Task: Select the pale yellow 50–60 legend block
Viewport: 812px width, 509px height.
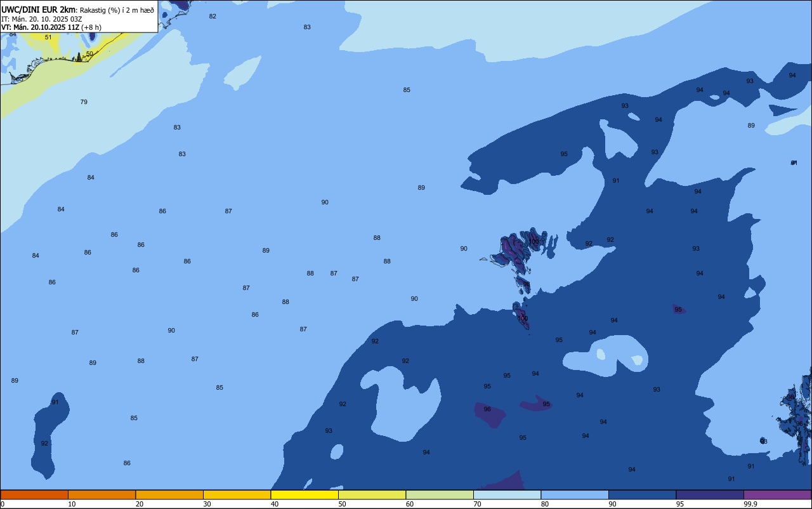Action: click(x=372, y=494)
